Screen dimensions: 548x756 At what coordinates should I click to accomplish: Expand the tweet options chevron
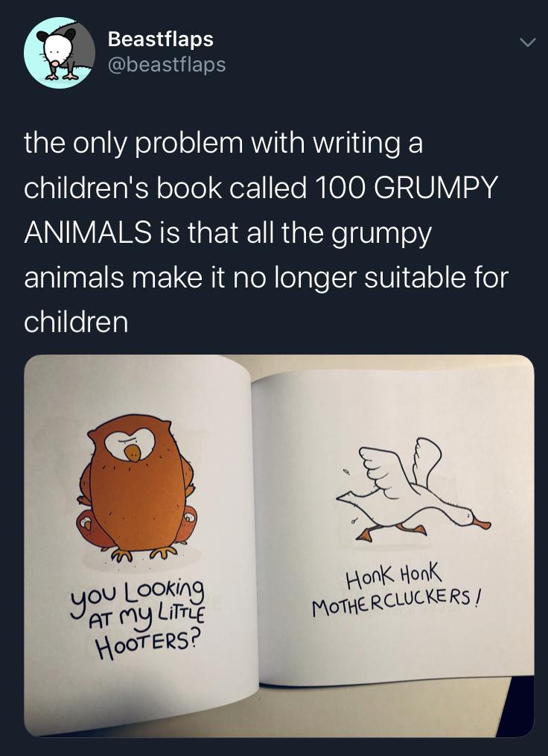tap(526, 44)
